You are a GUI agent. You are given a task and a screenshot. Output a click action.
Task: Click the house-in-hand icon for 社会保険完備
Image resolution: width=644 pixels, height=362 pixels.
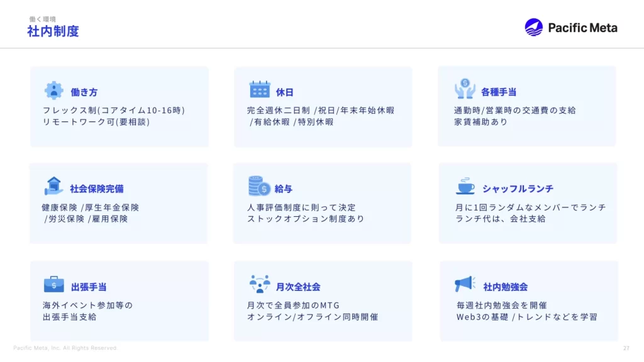pos(53,186)
